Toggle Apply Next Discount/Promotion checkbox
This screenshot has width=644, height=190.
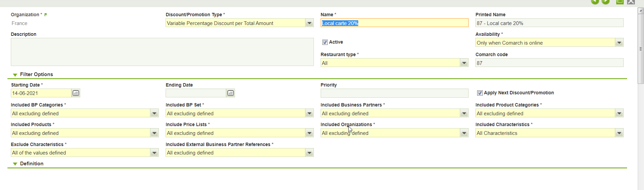tap(480, 93)
